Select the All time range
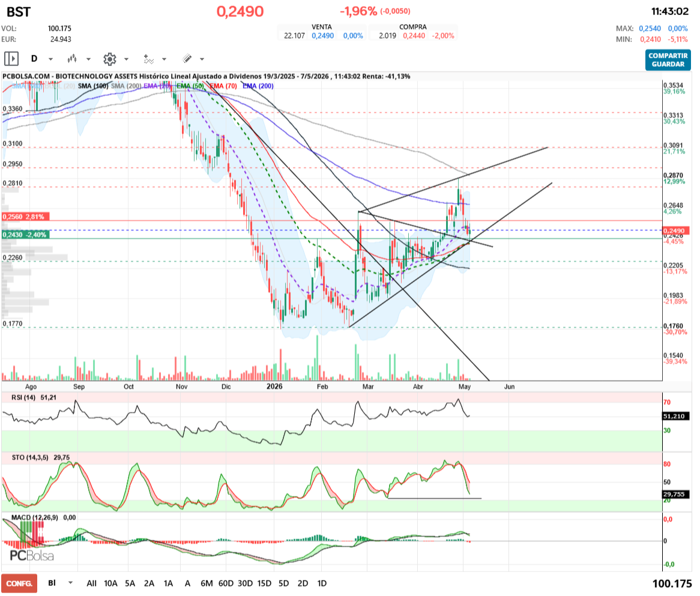 [91, 583]
